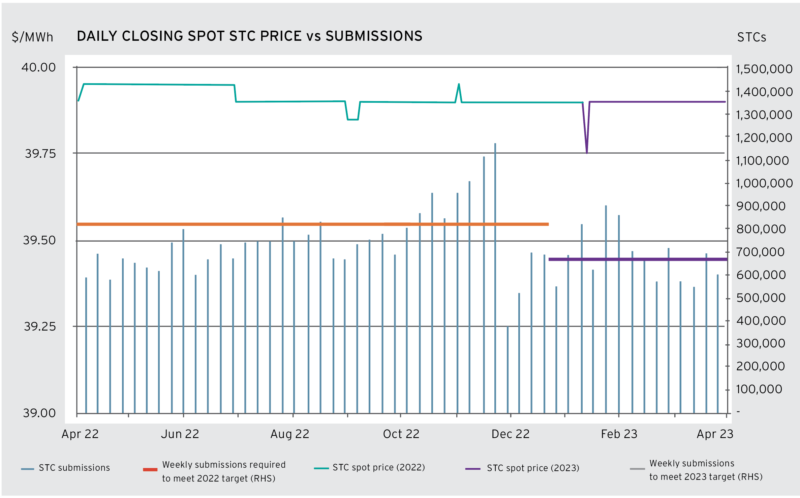Click the $/MWh axis unit label
This screenshot has height=498, width=800.
tap(32, 37)
